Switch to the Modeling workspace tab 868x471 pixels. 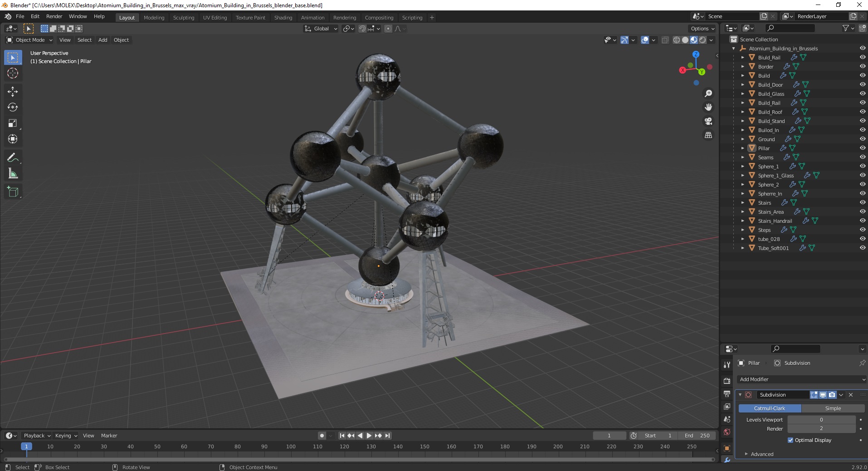[154, 18]
